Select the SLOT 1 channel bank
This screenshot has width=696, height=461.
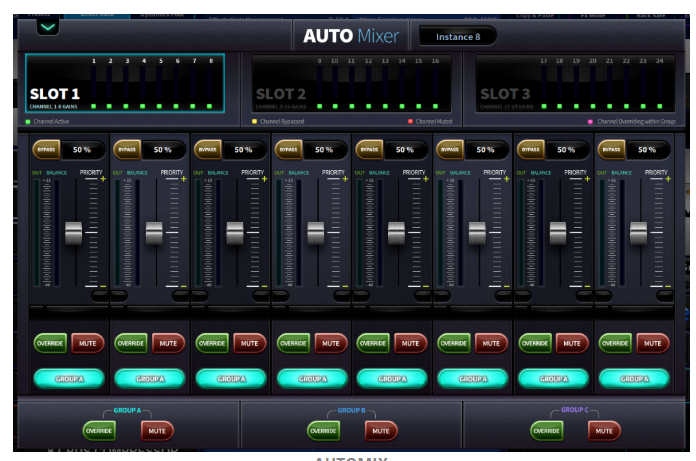[125, 84]
